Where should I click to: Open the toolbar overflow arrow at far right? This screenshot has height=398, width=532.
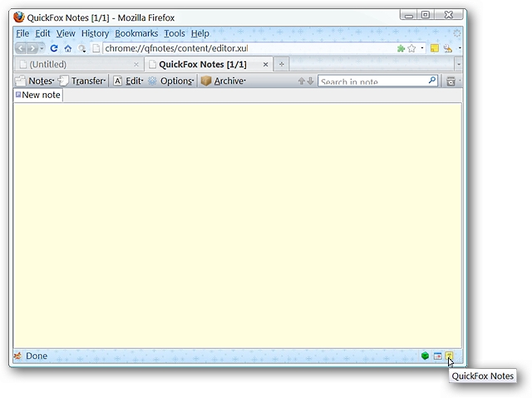tap(460, 48)
